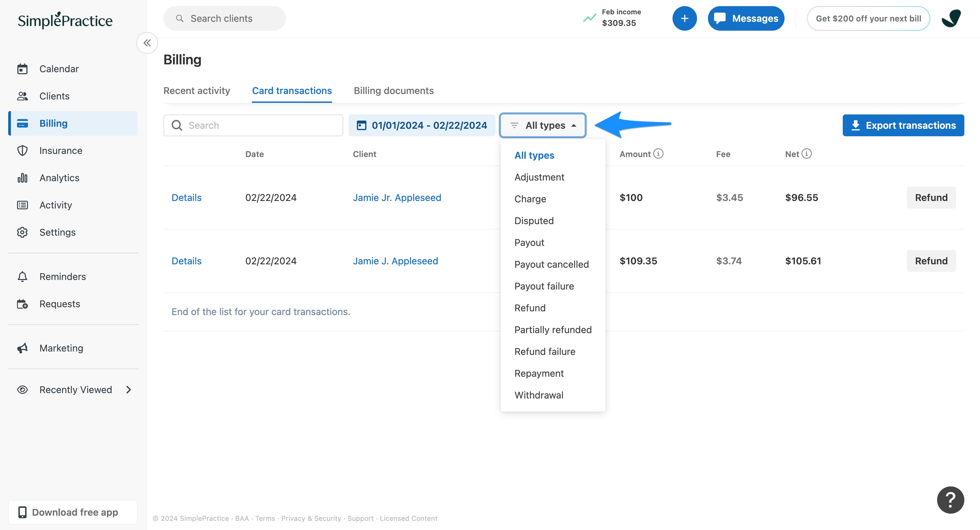Filter by Repayment type

539,373
